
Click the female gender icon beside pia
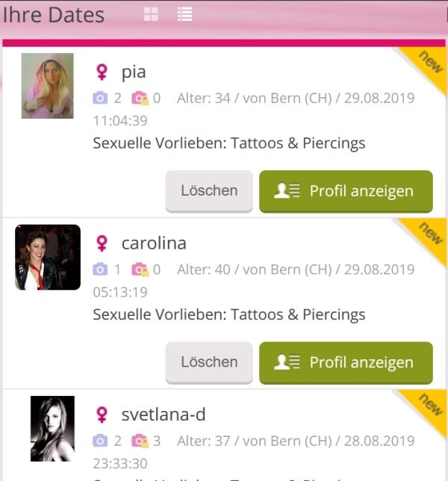pyautogui.click(x=102, y=72)
